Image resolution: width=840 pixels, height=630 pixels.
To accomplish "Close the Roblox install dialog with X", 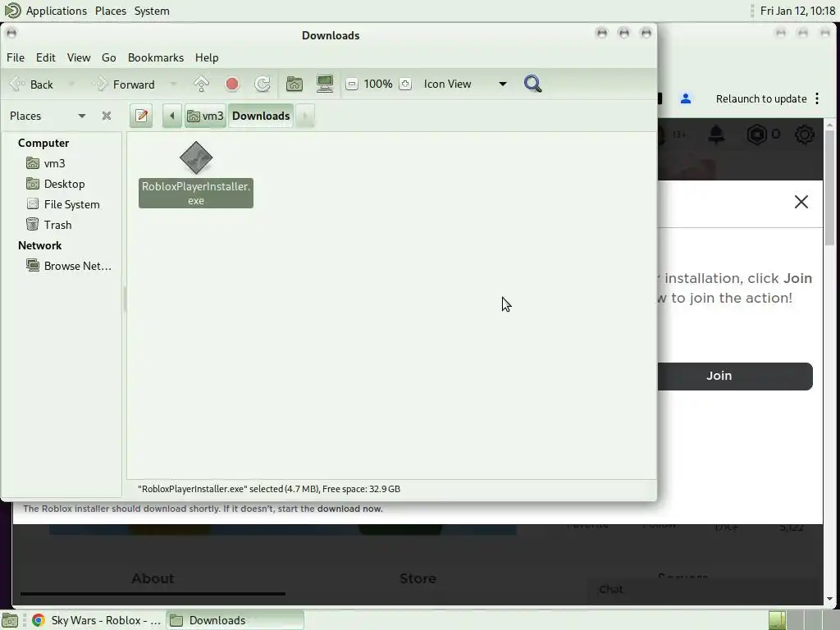I will [801, 202].
